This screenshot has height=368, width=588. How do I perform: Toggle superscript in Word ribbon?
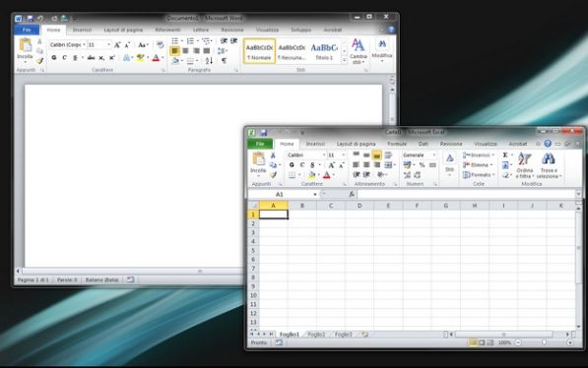point(111,58)
